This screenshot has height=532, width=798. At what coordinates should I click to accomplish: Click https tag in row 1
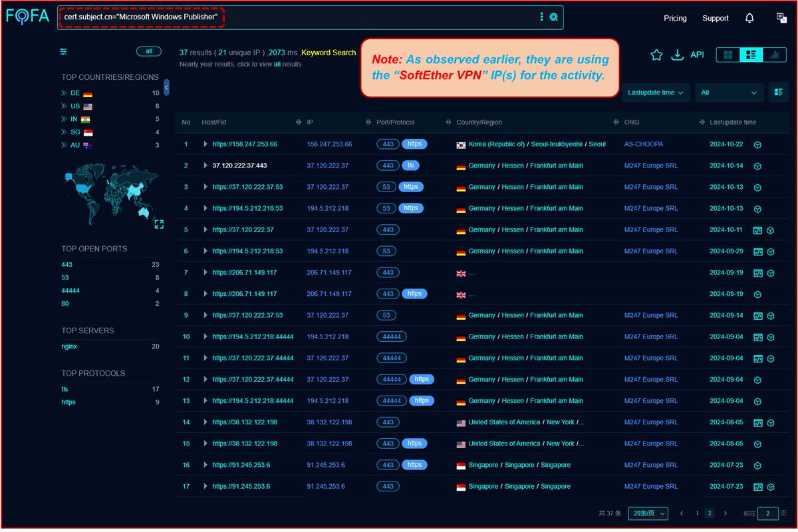[x=414, y=144]
